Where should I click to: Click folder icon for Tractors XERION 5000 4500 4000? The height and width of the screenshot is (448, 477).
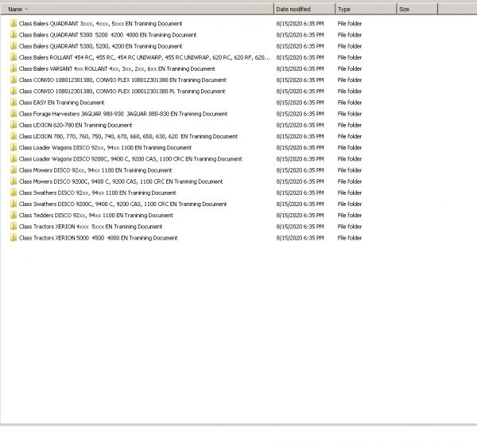(x=13, y=238)
